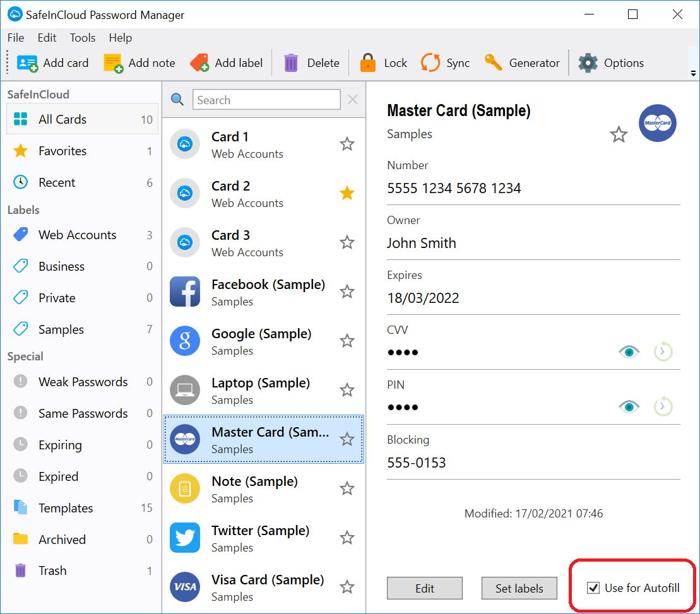The image size is (700, 614).
Task: Toggle favorite star for Visa Card (Sample)
Action: (347, 587)
